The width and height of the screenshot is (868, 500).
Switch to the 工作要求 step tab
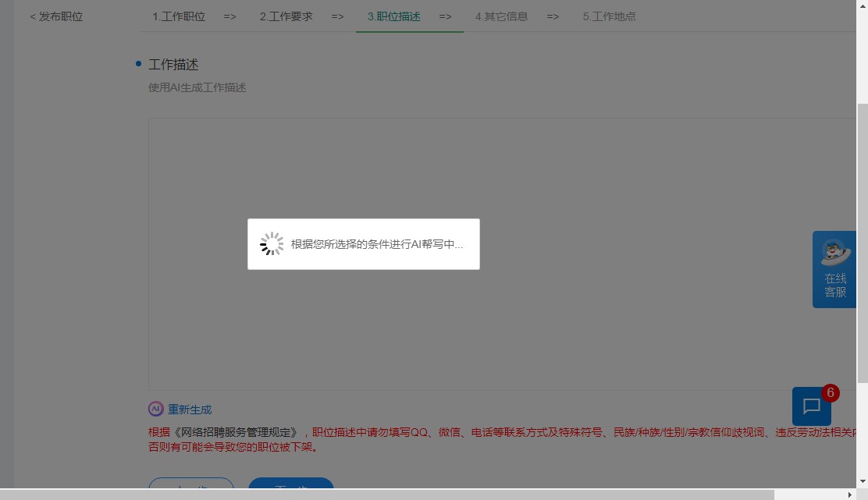286,16
